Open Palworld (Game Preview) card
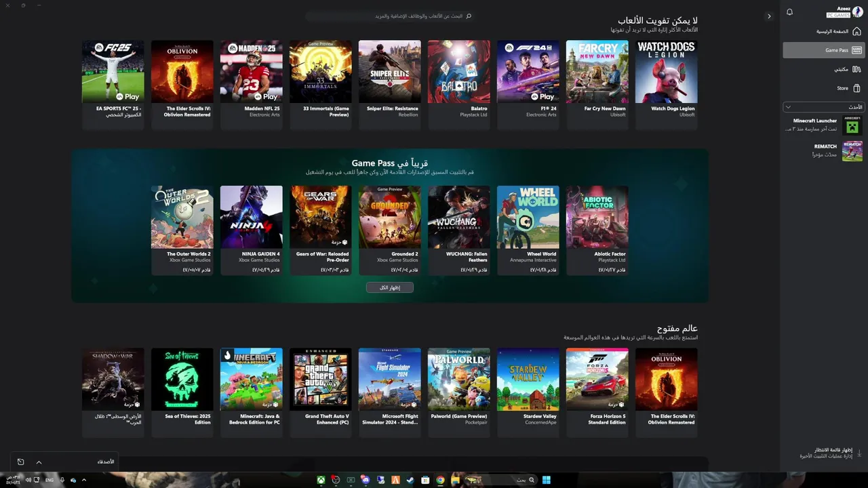 (x=459, y=392)
